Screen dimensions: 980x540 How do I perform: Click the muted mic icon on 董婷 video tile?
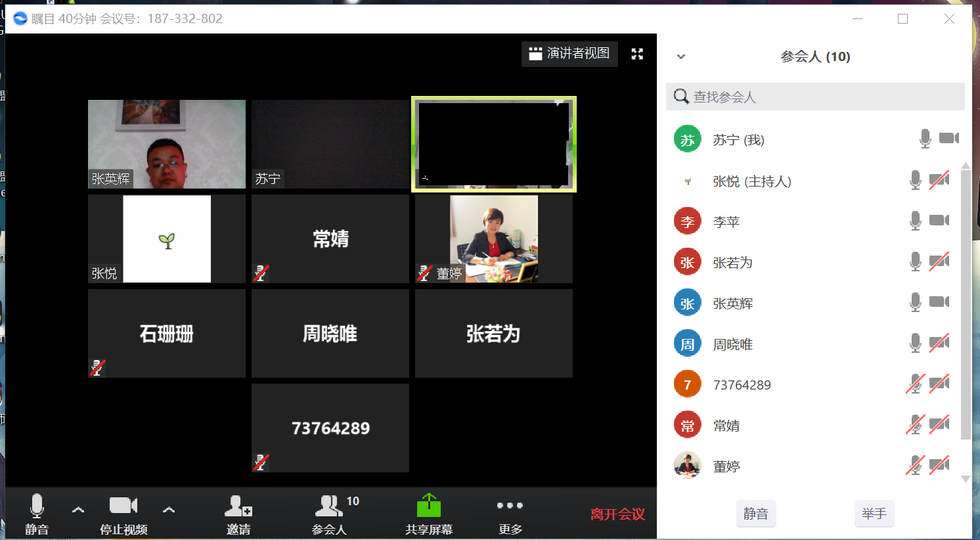click(x=425, y=273)
